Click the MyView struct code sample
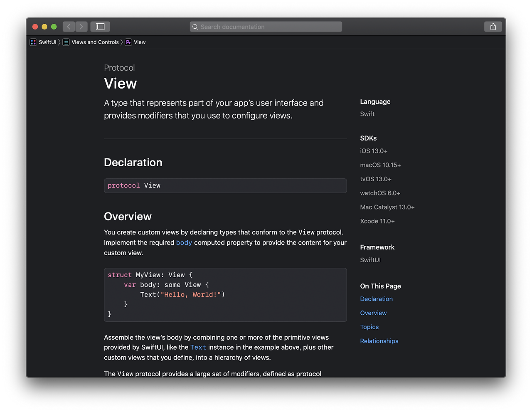532x412 pixels. click(x=225, y=295)
